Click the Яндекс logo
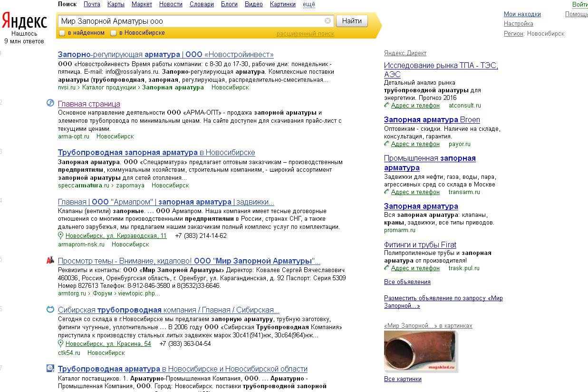The height and width of the screenshot is (392, 588). 24,22
